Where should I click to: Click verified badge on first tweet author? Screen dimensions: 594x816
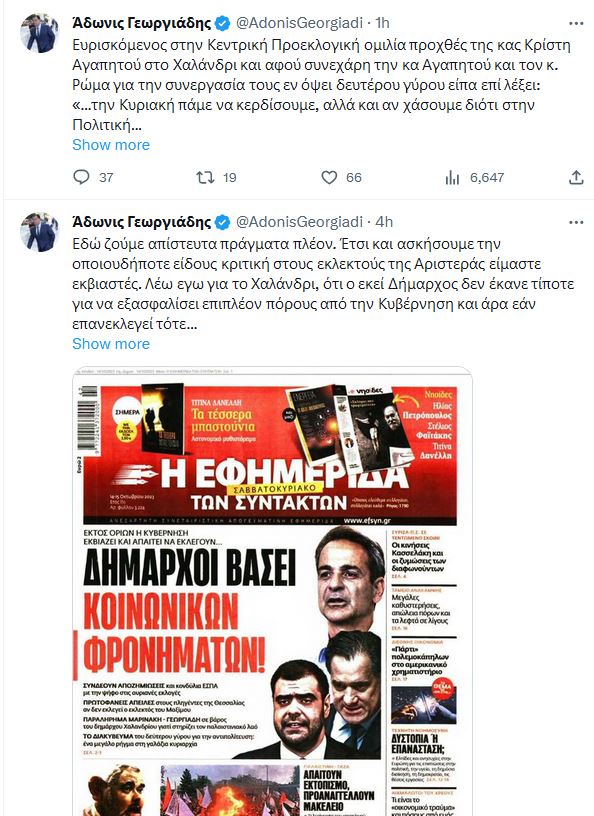click(x=223, y=23)
